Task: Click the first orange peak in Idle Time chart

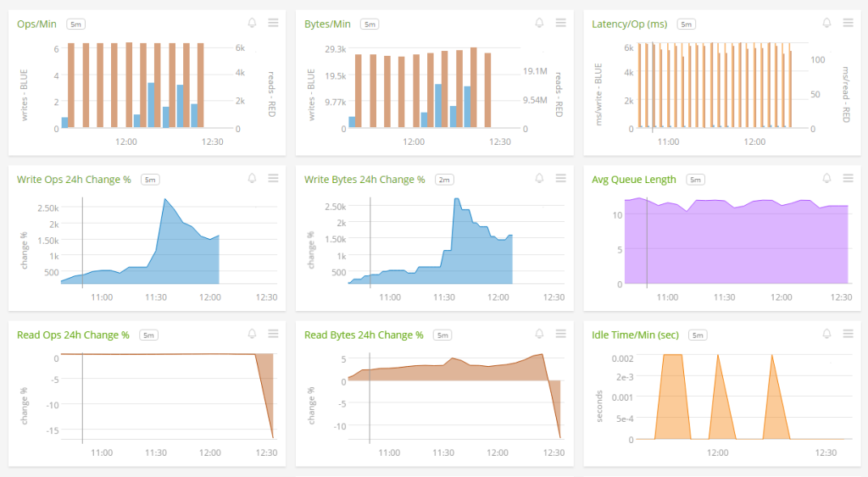Action: (x=671, y=356)
